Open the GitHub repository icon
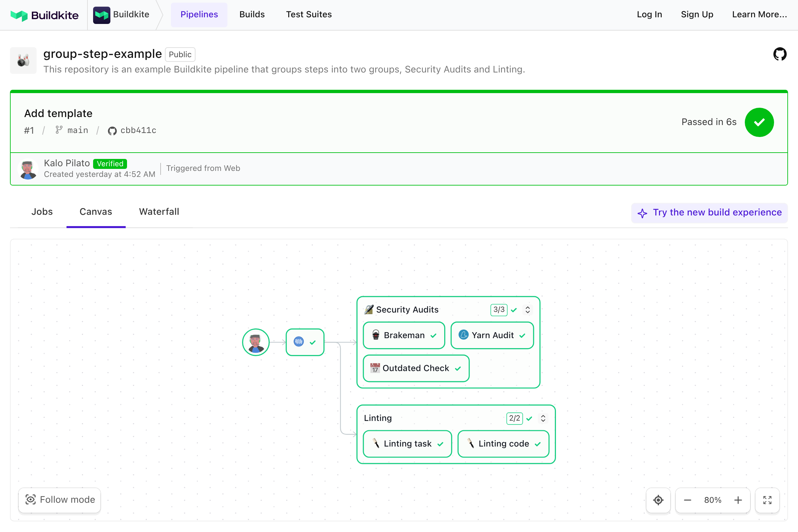Image resolution: width=798 pixels, height=532 pixels. (x=779, y=54)
